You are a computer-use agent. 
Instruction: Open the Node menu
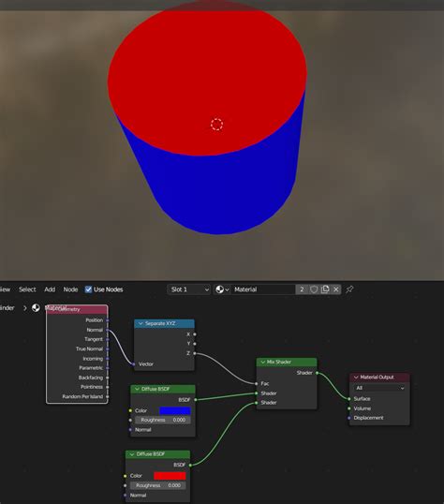click(70, 289)
